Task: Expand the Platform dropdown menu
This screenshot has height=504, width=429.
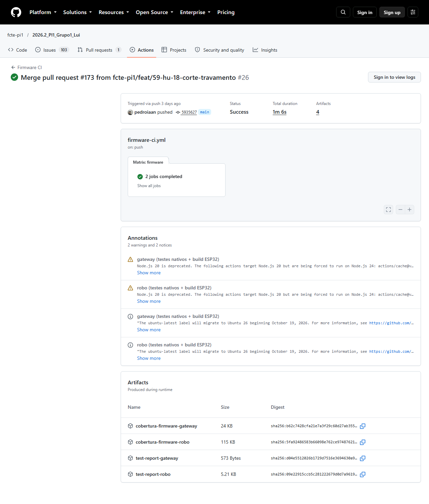Action: [43, 12]
